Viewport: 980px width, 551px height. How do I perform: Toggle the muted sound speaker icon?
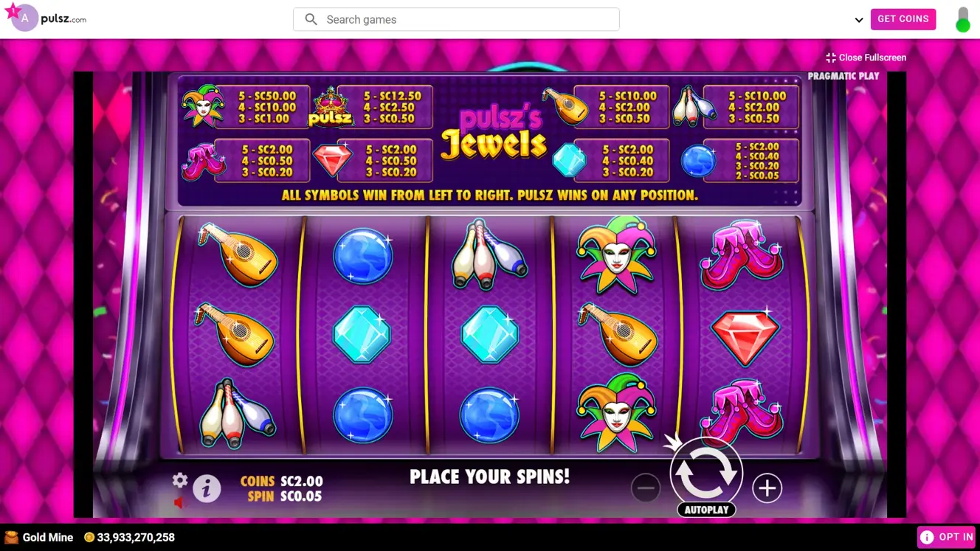[x=179, y=502]
